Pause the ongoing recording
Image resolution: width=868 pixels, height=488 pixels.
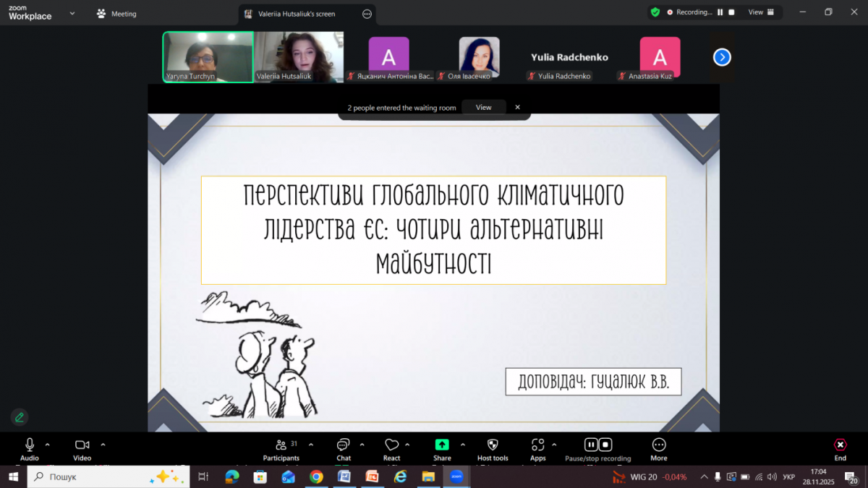pos(590,445)
